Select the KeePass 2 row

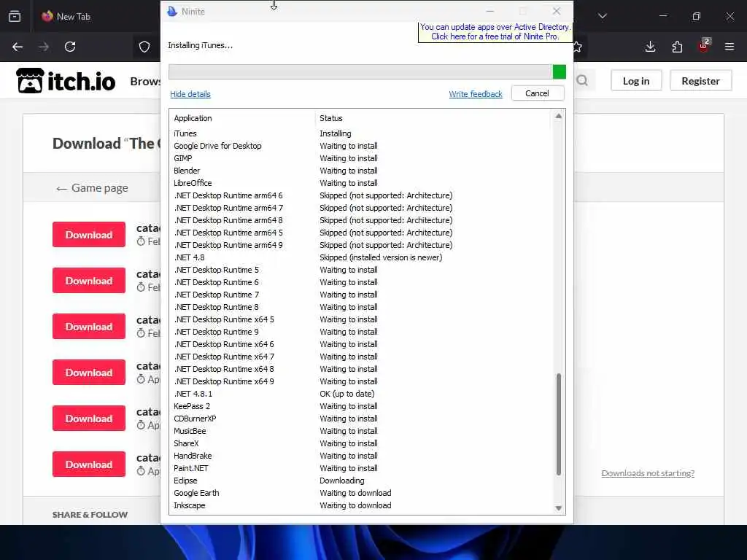(361, 405)
